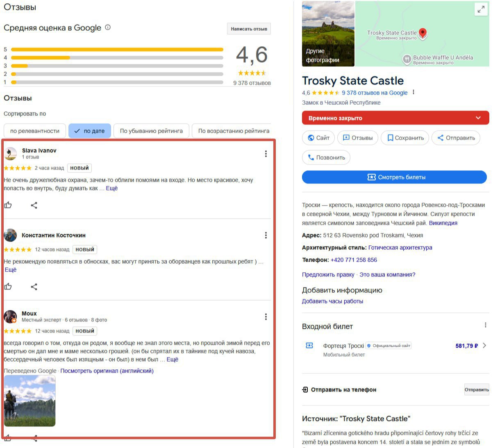Image resolution: width=502 pixels, height=448 pixels.
Task: Sort reviews «по релевантности»
Action: coord(35,131)
